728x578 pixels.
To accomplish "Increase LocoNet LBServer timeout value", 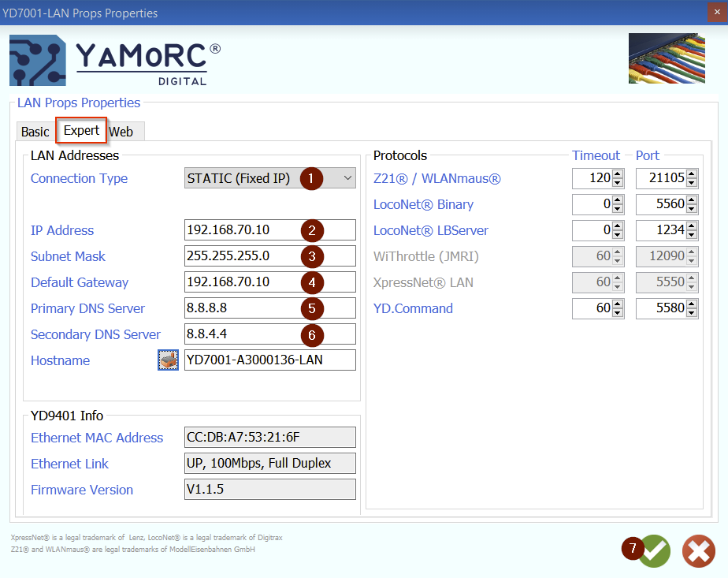I will 618,226.
